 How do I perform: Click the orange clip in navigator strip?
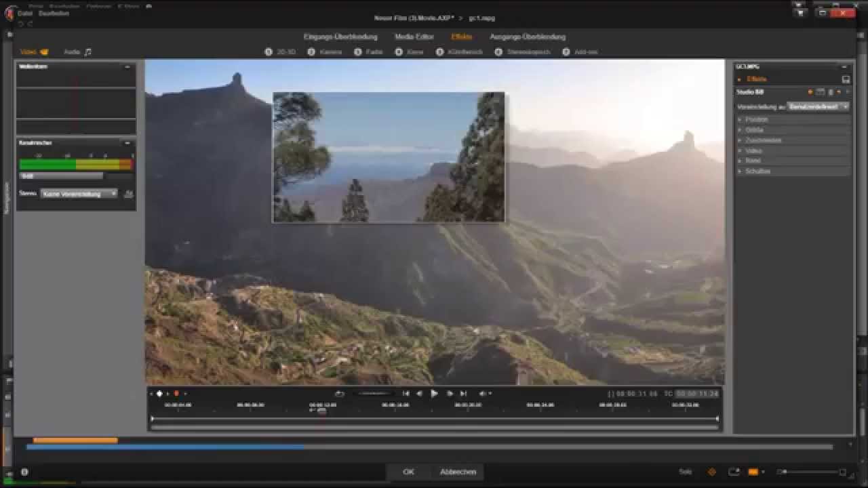coord(75,441)
